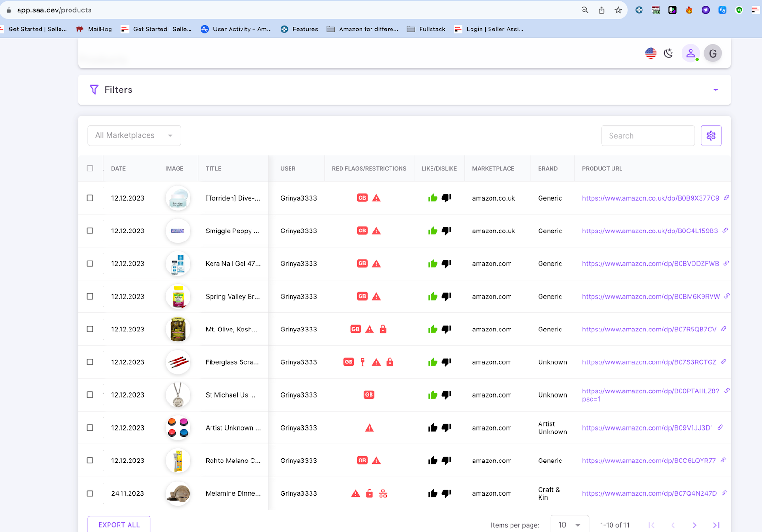Click the EXPORT ALL button
The height and width of the screenshot is (532, 762).
(118, 524)
